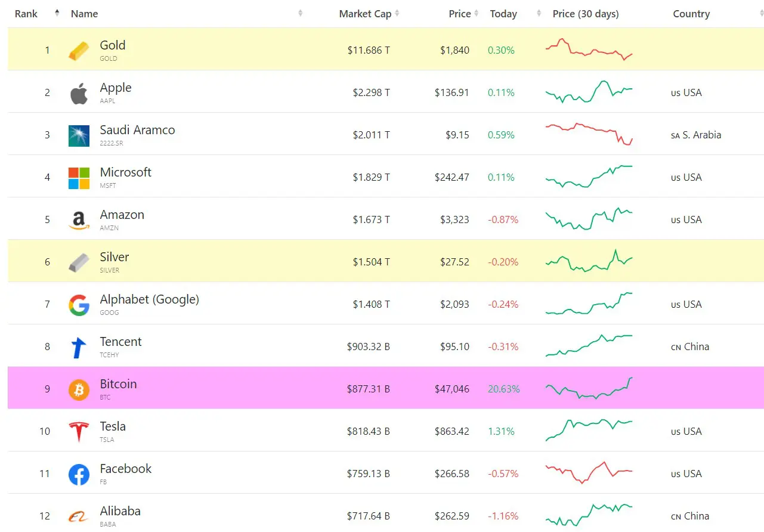Click Tesla's 30-day price chart
This screenshot has height=532, width=764.
pyautogui.click(x=589, y=430)
